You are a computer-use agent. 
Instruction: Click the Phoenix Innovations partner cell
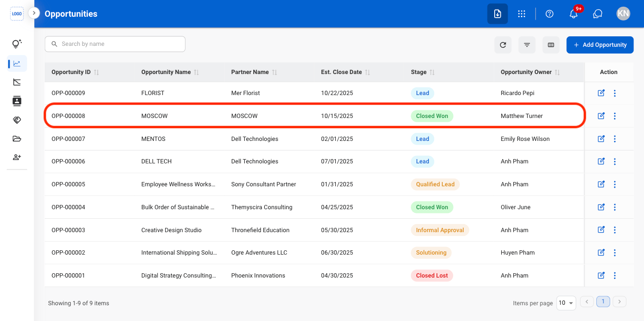pyautogui.click(x=258, y=276)
